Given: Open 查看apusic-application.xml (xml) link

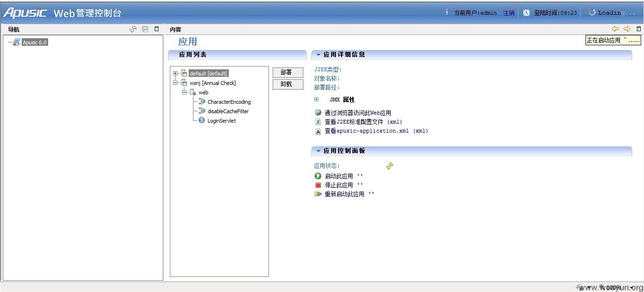Looking at the screenshot, I should [376, 131].
